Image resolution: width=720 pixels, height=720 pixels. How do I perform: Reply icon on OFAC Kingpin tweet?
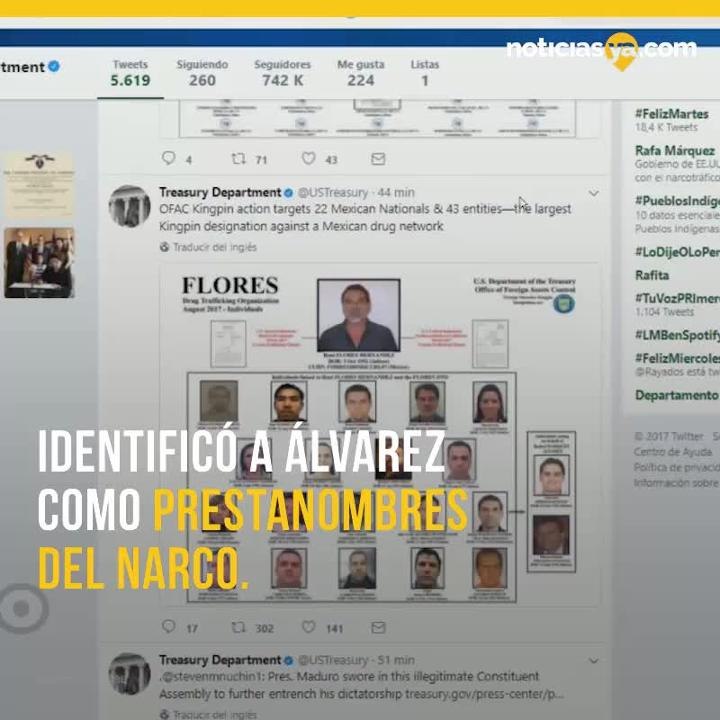pos(169,626)
